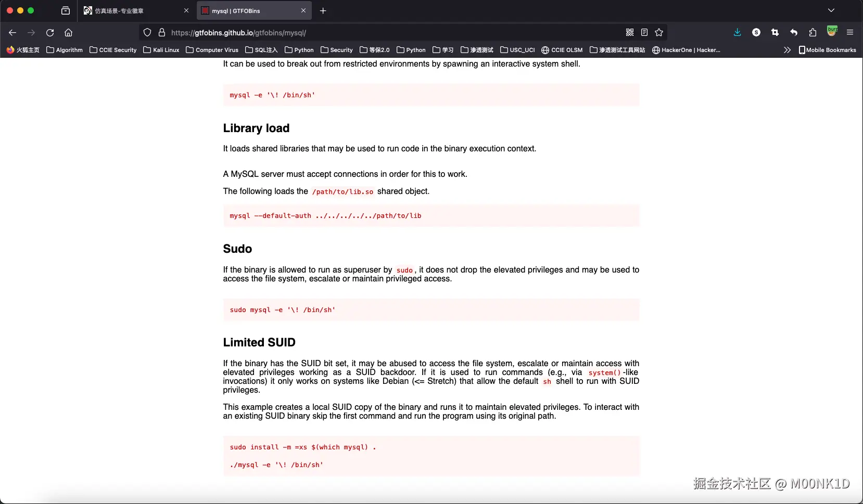Open the CCIE Security bookmark folder
The height and width of the screenshot is (504, 863).
tap(113, 50)
